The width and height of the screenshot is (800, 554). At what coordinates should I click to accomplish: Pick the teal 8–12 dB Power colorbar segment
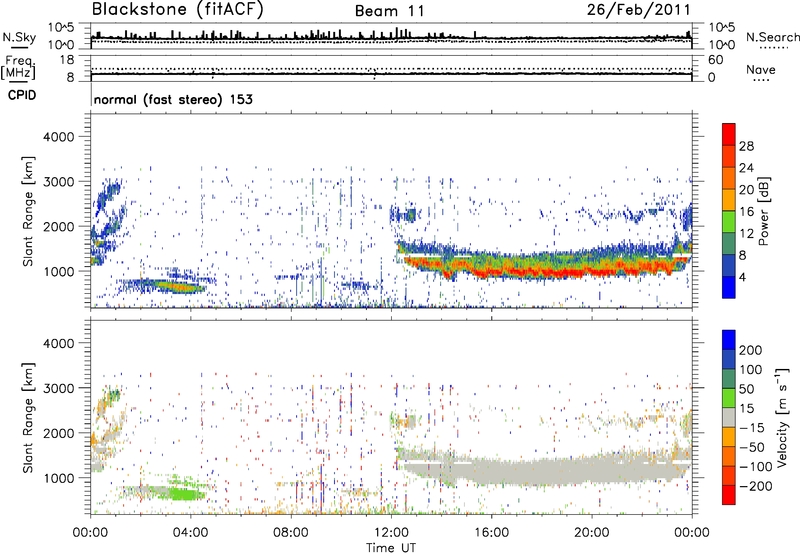click(x=729, y=244)
